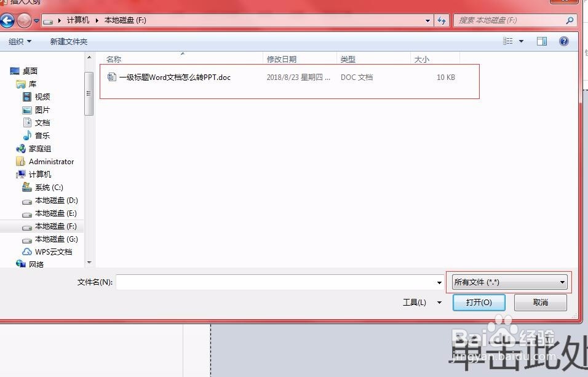Click the doc file icon in list

click(x=111, y=77)
